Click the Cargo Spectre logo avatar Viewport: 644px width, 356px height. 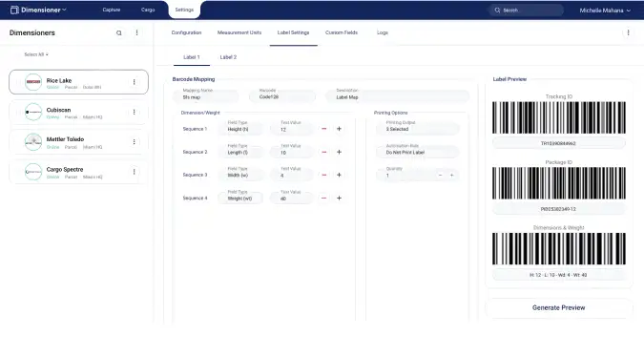pyautogui.click(x=33, y=172)
